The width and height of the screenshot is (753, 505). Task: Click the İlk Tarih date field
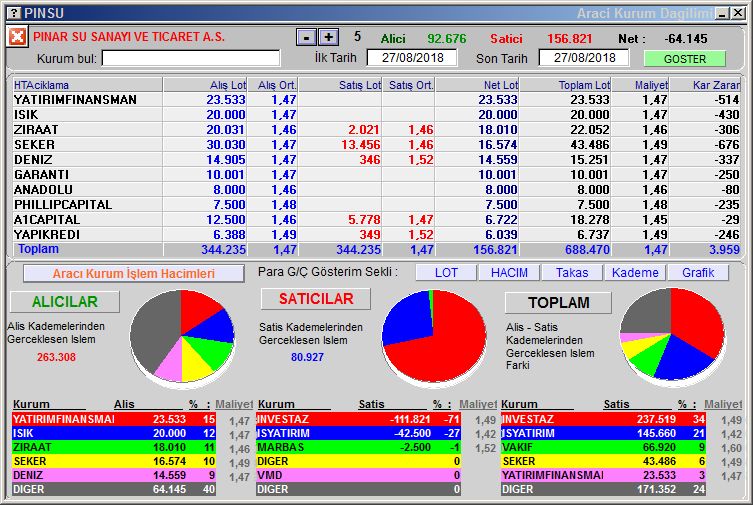pos(413,58)
